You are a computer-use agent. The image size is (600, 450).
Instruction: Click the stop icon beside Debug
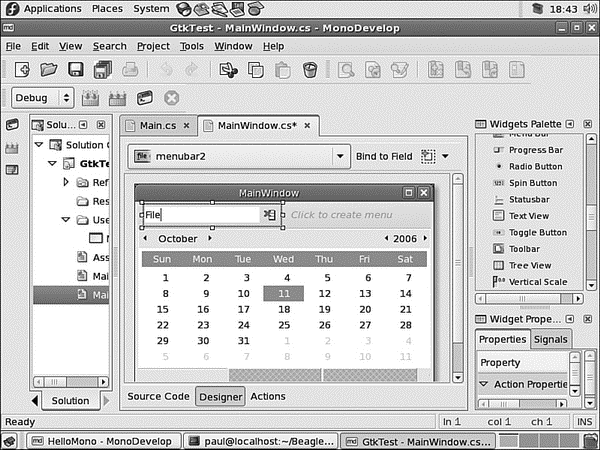(x=171, y=98)
